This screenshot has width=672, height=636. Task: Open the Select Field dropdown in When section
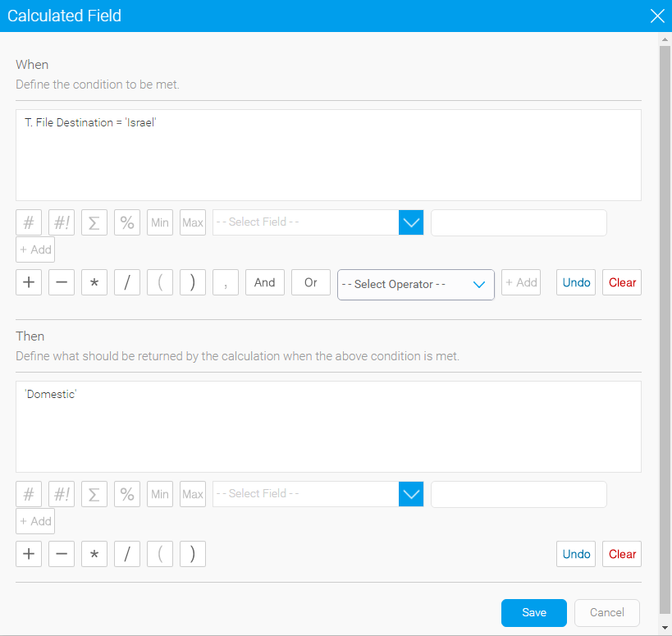[318, 222]
